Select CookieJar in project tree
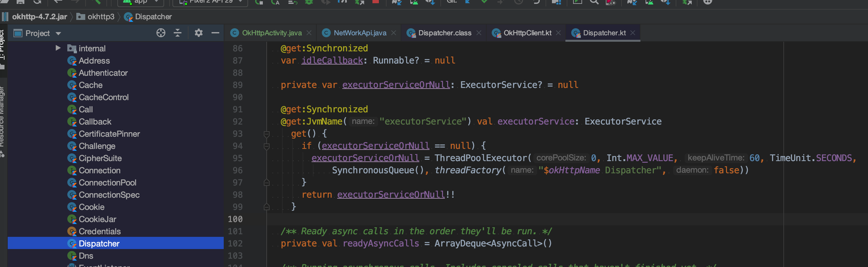This screenshot has width=868, height=267. (97, 219)
